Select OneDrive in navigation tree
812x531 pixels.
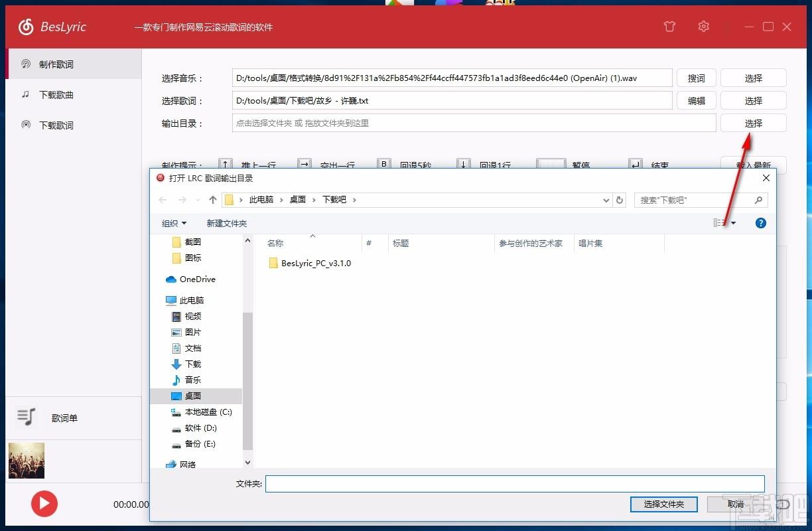pyautogui.click(x=190, y=279)
